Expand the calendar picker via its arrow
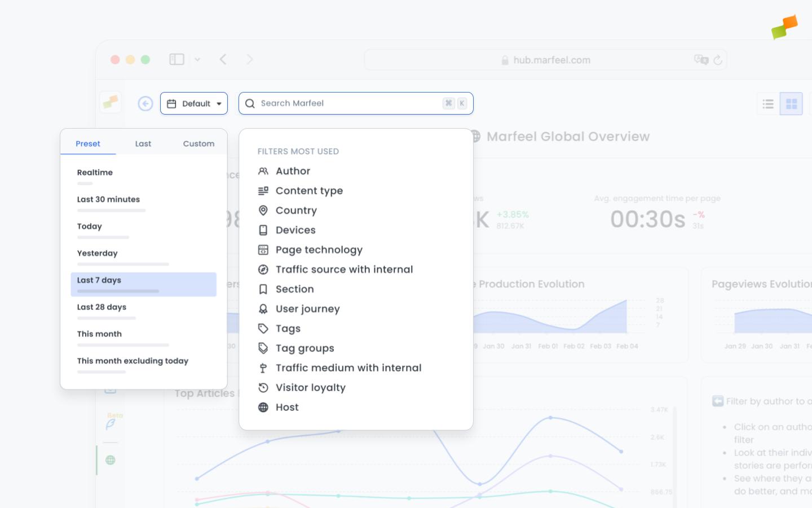 pos(219,103)
